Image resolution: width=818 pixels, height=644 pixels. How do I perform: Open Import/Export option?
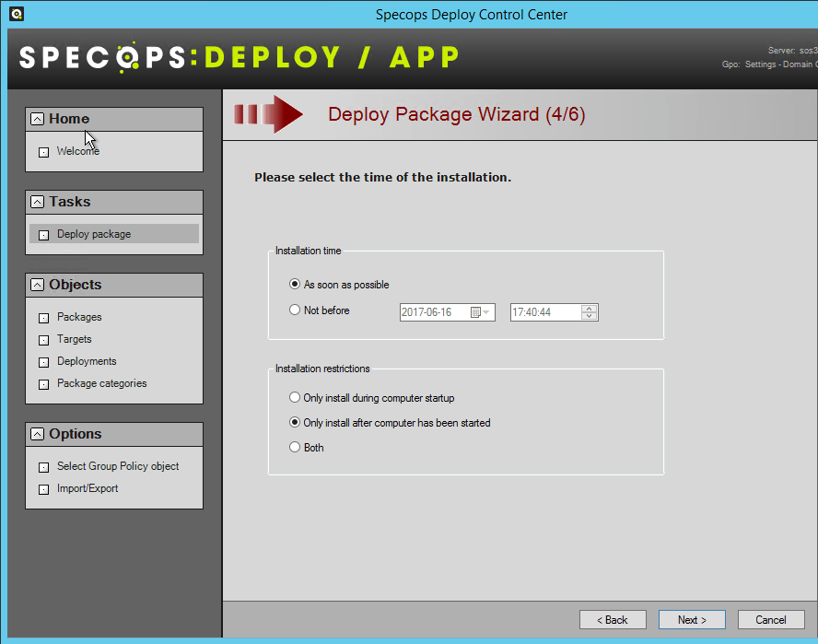coord(88,488)
